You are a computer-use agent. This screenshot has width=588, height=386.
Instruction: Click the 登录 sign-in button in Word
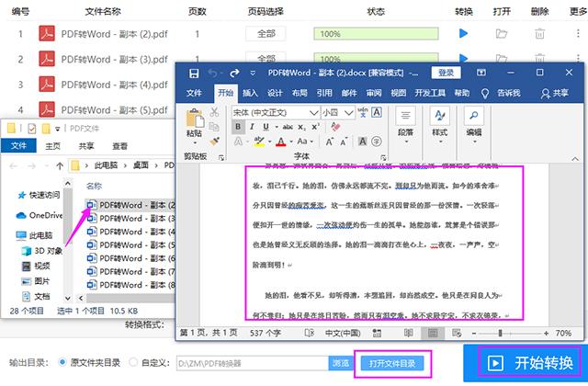coord(446,73)
